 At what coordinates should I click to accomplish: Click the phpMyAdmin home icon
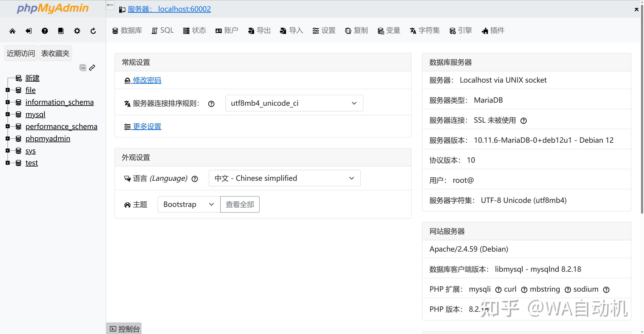13,30
